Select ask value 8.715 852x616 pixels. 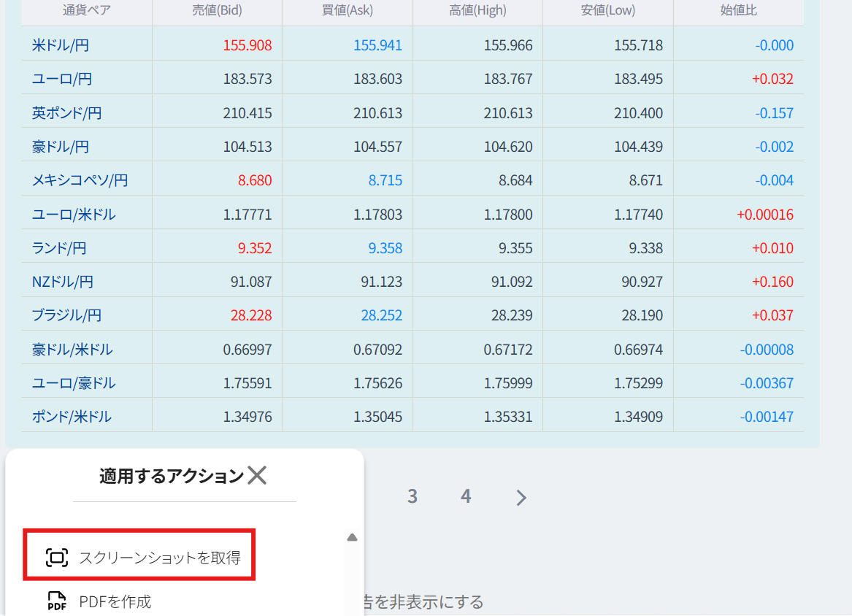pos(385,180)
